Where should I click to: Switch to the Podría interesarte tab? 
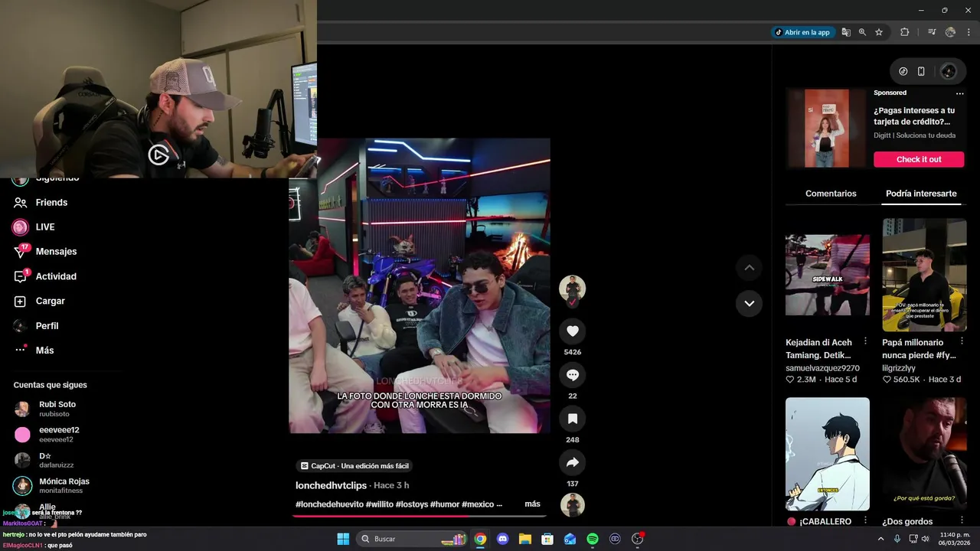click(921, 194)
